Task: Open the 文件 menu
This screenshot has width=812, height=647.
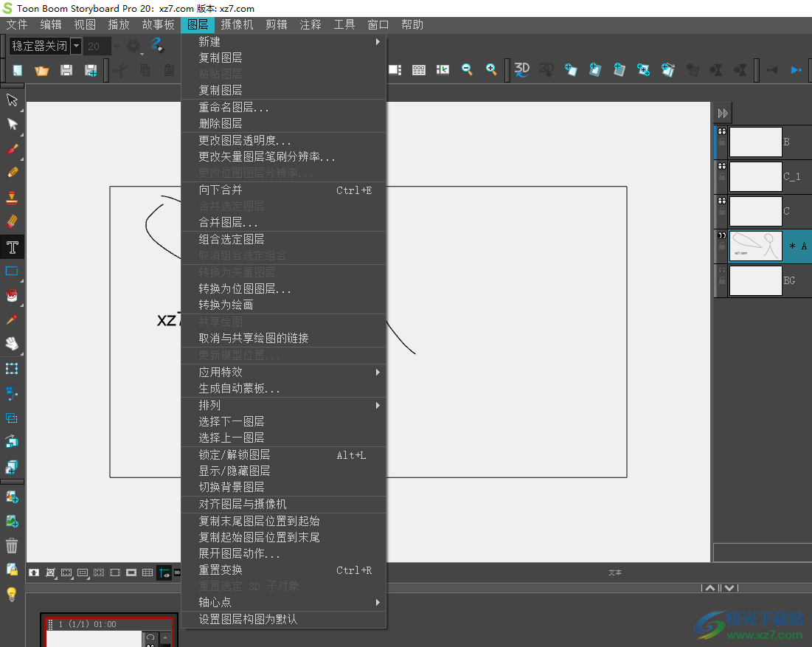Action: pyautogui.click(x=16, y=25)
